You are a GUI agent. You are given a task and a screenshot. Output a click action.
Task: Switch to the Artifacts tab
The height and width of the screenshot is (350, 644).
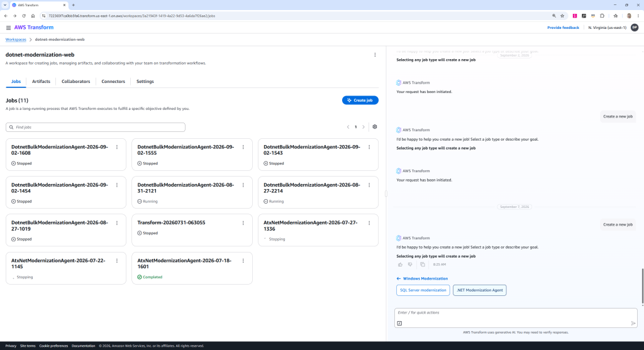[41, 81]
